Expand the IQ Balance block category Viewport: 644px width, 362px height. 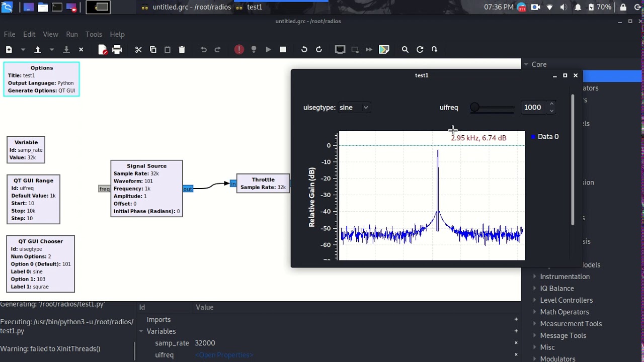click(x=535, y=288)
